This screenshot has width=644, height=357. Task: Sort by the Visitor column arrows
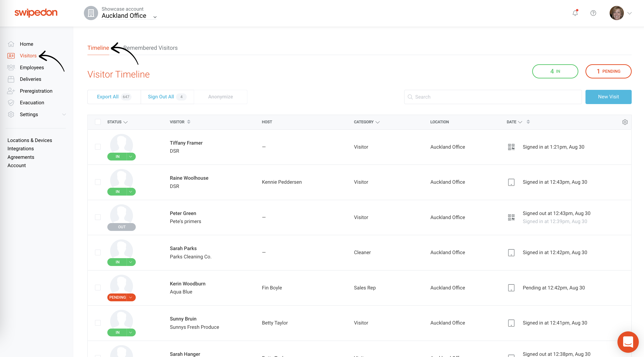point(189,122)
